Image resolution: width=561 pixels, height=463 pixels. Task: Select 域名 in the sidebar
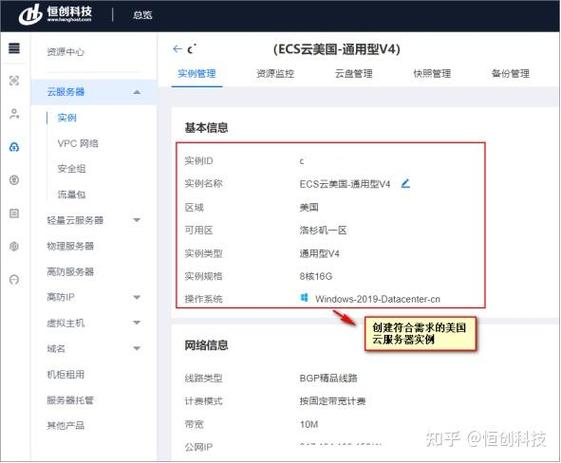[56, 349]
